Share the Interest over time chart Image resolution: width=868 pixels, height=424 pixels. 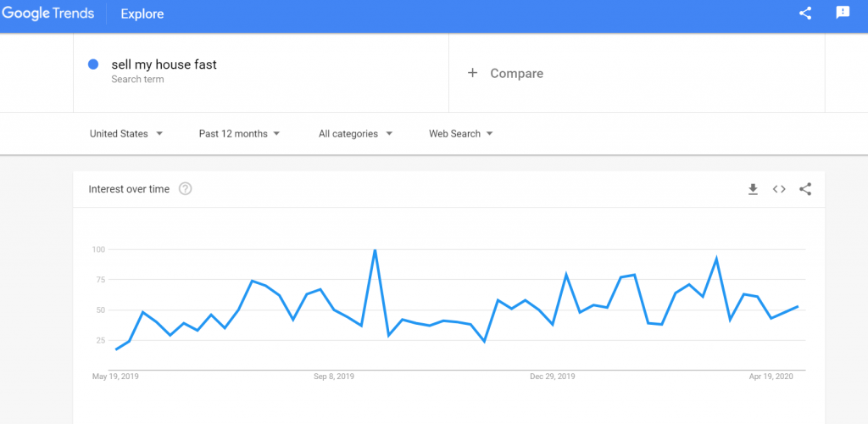tap(805, 189)
